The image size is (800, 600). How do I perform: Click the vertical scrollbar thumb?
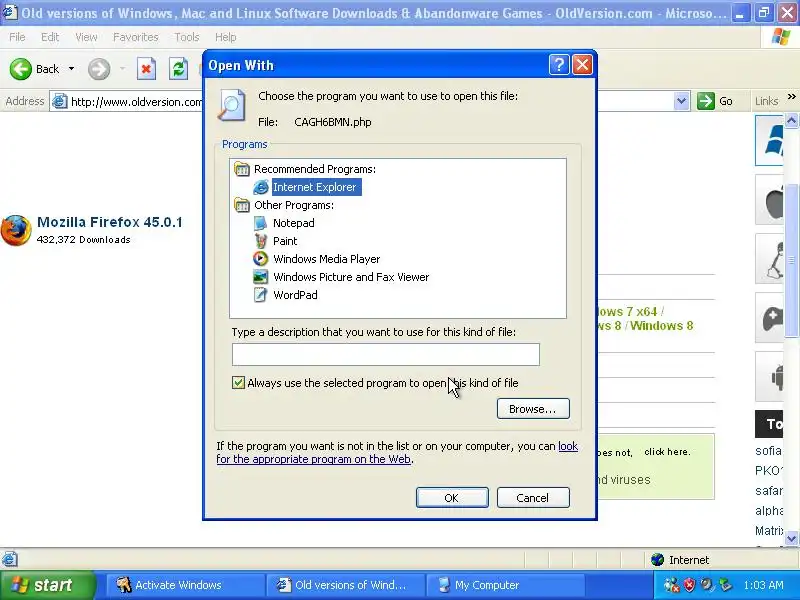791,259
